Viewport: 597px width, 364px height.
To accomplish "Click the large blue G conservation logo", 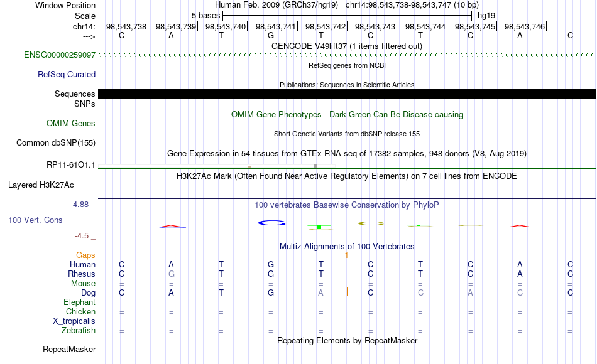I will [x=271, y=223].
